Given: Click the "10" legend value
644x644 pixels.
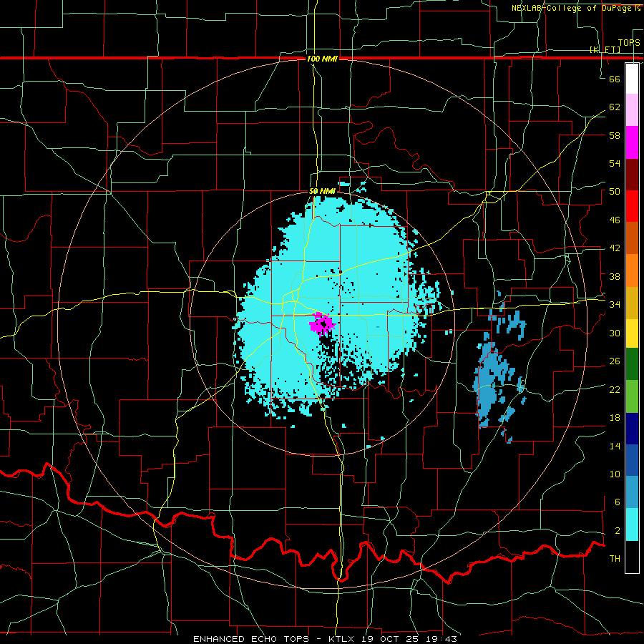Looking at the screenshot, I should (615, 474).
